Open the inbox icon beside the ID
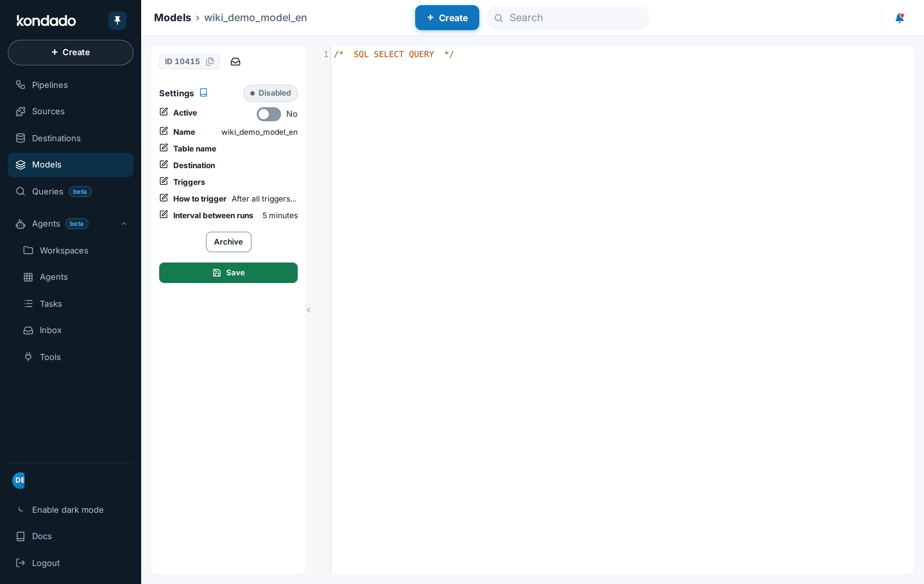The image size is (924, 584). pos(235,62)
